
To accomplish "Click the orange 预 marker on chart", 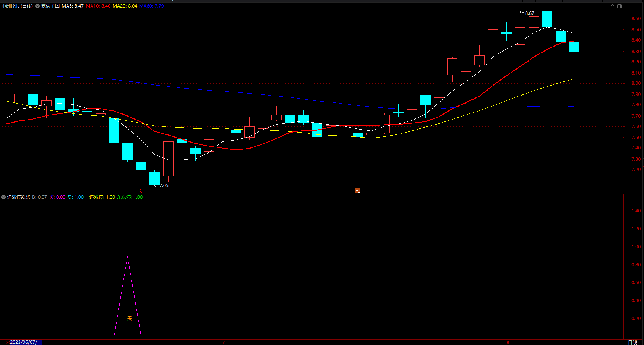I will [x=358, y=191].
